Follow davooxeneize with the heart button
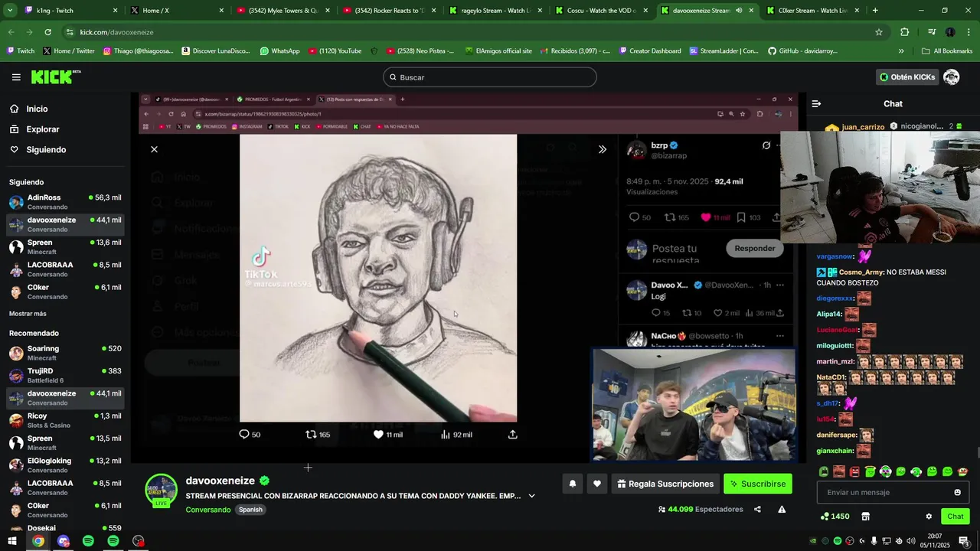 pyautogui.click(x=597, y=484)
